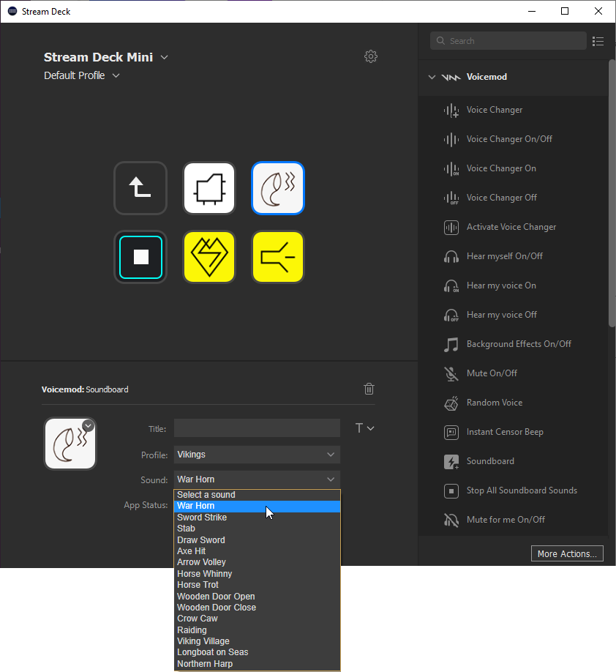Screen dimensions: 616x672
Task: Choose Viking Village sound
Action: (257, 641)
